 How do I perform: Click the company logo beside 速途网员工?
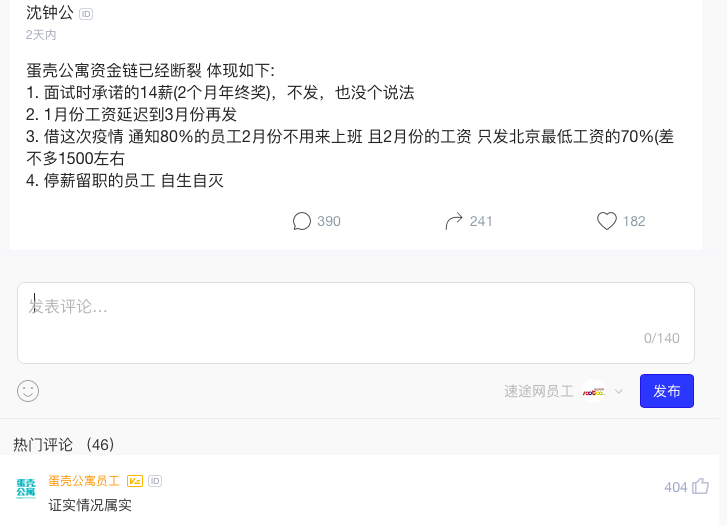click(594, 392)
